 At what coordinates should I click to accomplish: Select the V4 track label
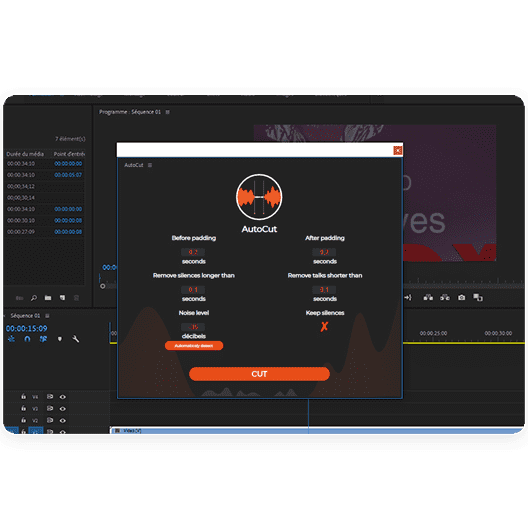click(35, 397)
